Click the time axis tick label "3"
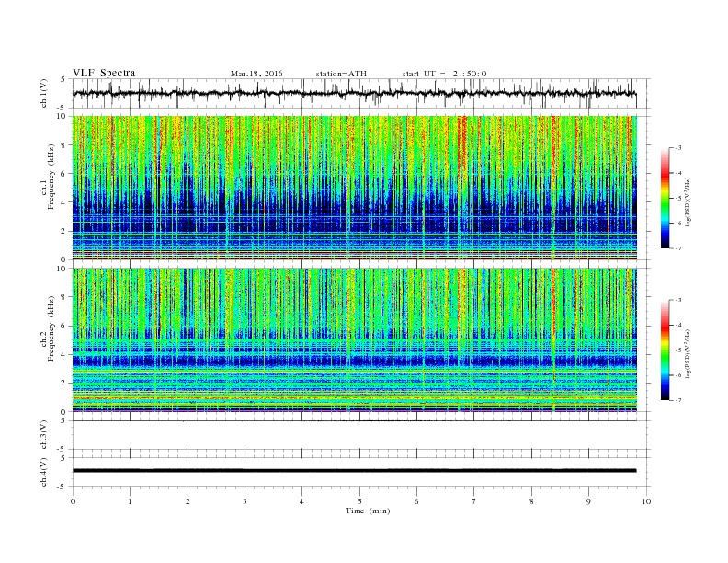Image resolution: width=728 pixels, height=563 pixels. click(x=245, y=501)
